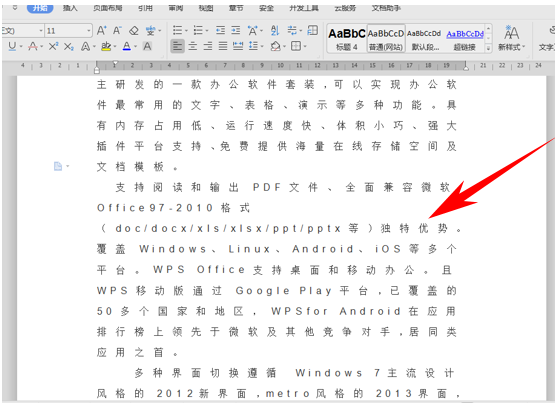This screenshot has width=555, height=403.
Task: Click the first-line indent marker on ruler
Action: 115,64
